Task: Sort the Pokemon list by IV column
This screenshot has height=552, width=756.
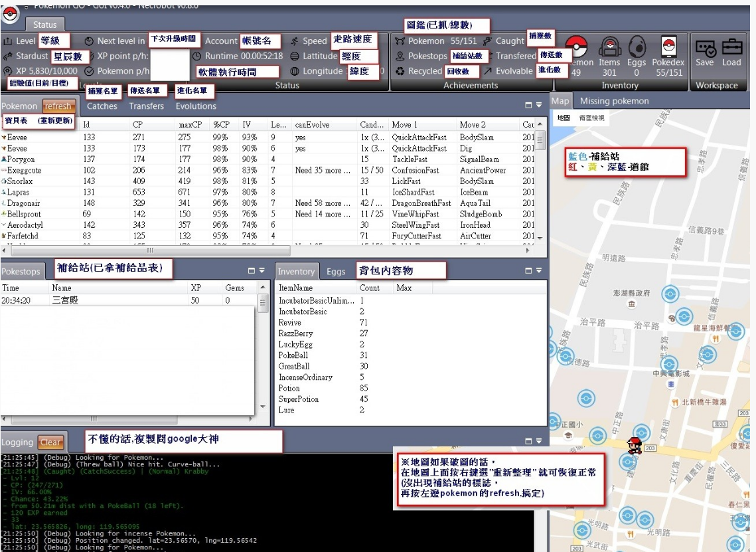Action: 247,125
